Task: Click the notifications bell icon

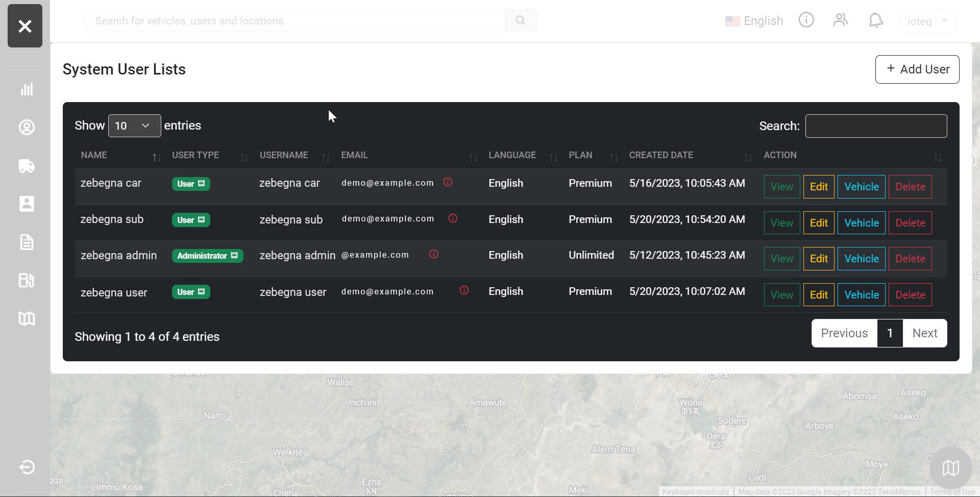Action: point(875,20)
